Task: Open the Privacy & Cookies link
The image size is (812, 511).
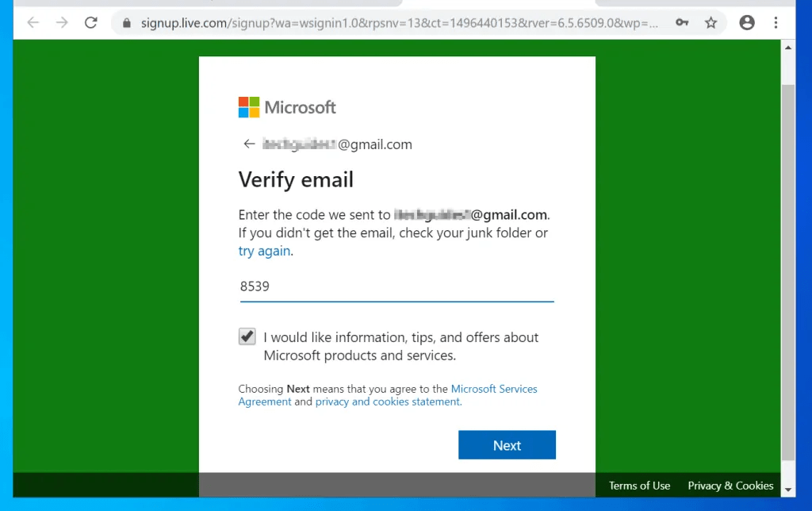Action: coord(730,485)
